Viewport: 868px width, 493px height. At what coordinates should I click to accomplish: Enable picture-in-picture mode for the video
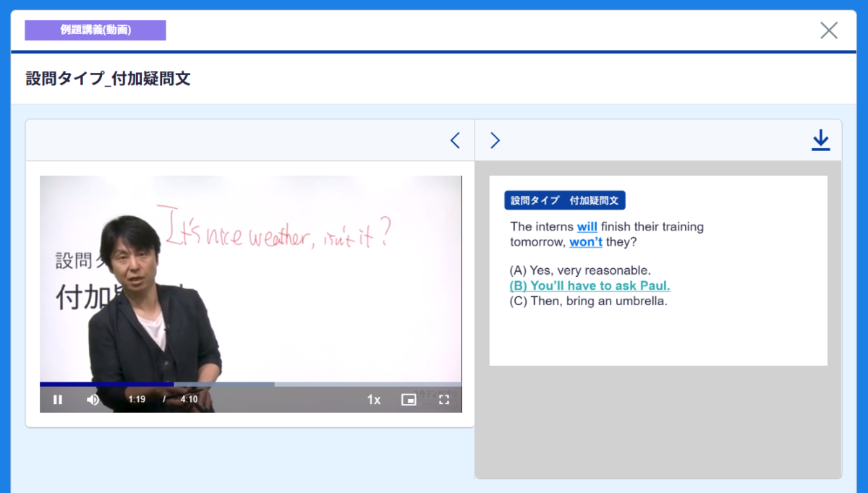click(409, 400)
